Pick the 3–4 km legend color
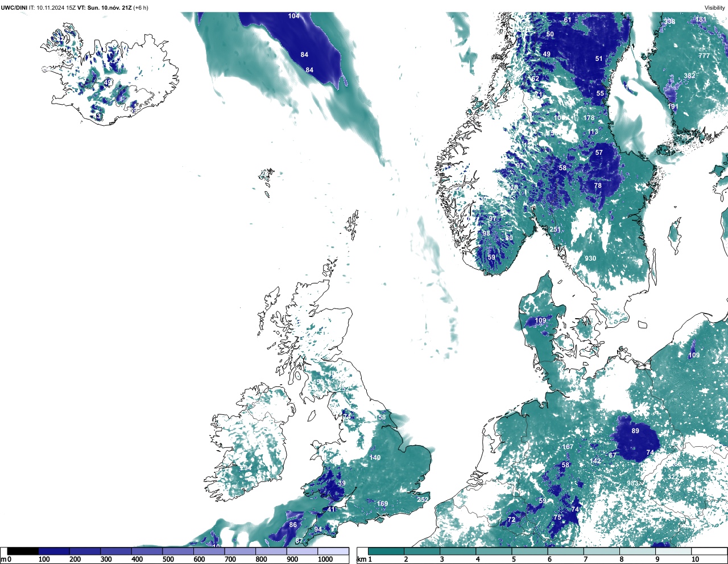The width and height of the screenshot is (728, 564). click(458, 551)
